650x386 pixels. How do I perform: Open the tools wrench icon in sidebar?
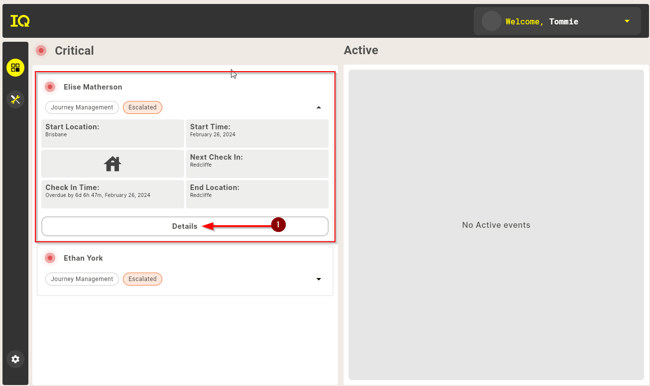pos(15,100)
